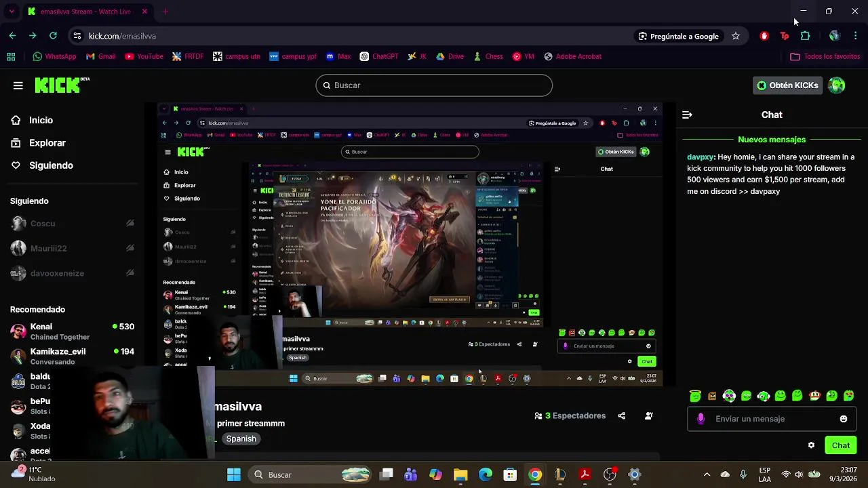
Task: Open the clock showing 23:07
Action: [844, 474]
